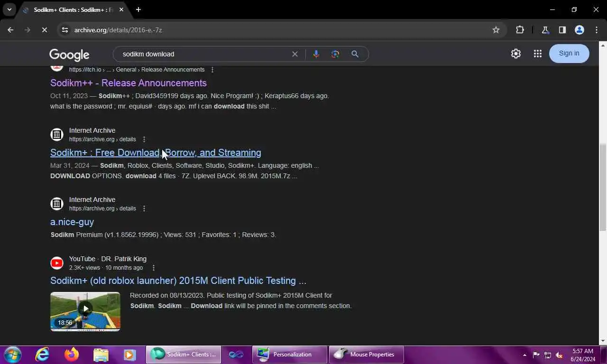The width and height of the screenshot is (607, 364).
Task: Open the Windows Start orb
Action: pyautogui.click(x=13, y=355)
